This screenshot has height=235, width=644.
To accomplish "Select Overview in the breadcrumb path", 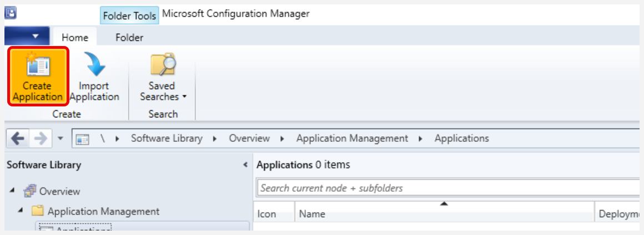I will pos(249,139).
